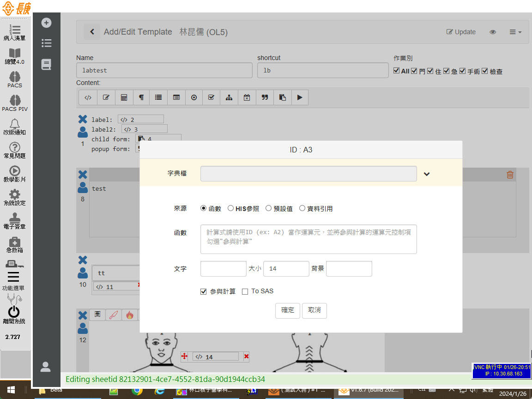Click the red trash delete icon
The width and height of the screenshot is (532, 399).
[510, 175]
